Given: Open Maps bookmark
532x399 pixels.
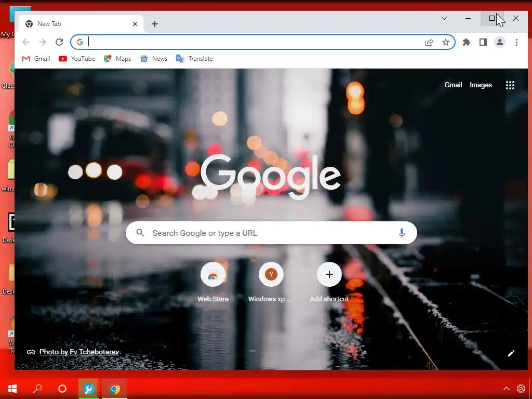Looking at the screenshot, I should [x=117, y=59].
